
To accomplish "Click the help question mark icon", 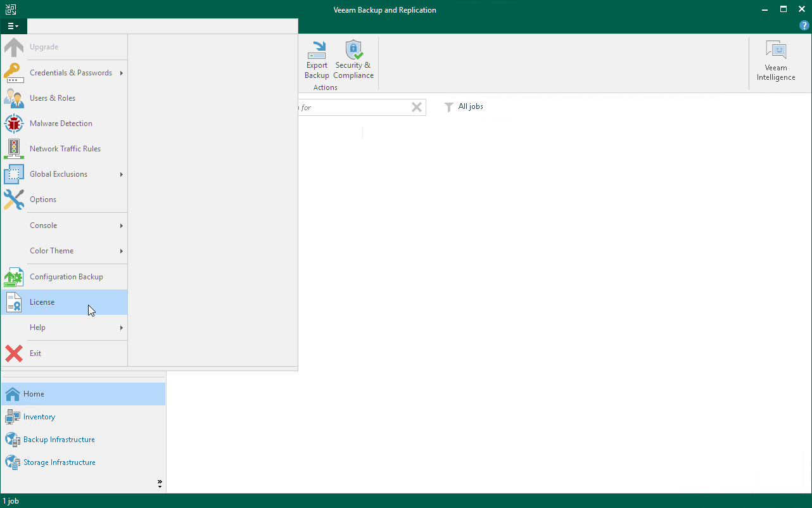I will point(804,26).
